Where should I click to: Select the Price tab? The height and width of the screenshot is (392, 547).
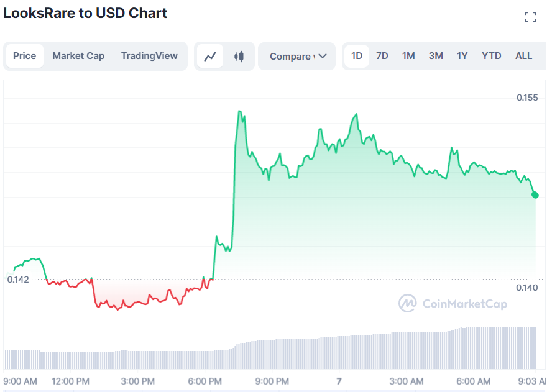click(x=25, y=56)
